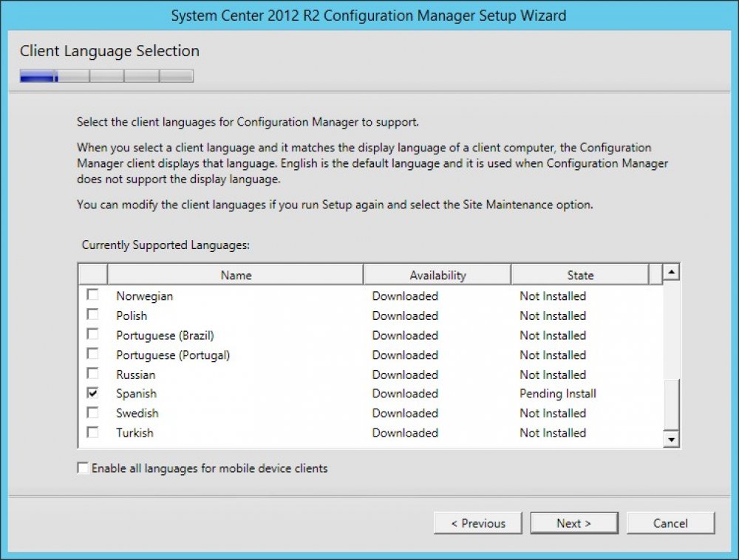Click the language list scrollbar thumb
Screen dimensions: 739x560
coord(671,404)
